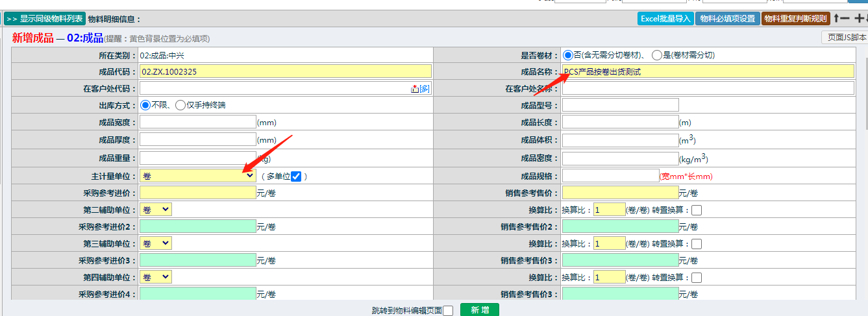Select 不限 for 出库方式
Image resolution: width=868 pixels, height=316 pixels.
(x=145, y=105)
